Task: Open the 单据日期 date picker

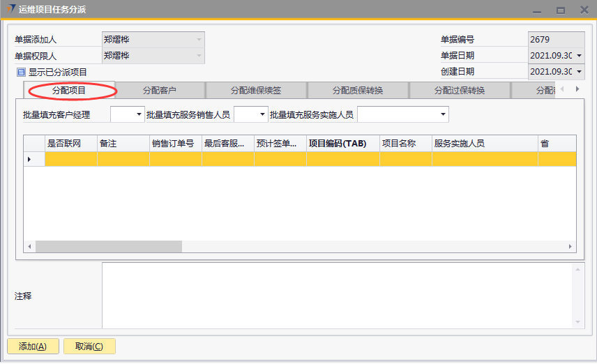Action: pos(579,56)
